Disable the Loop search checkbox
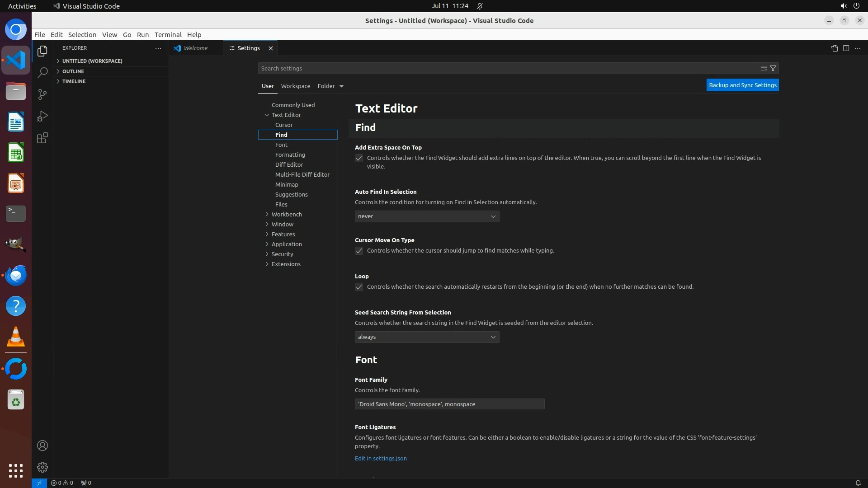Image resolution: width=868 pixels, height=488 pixels. coord(359,287)
